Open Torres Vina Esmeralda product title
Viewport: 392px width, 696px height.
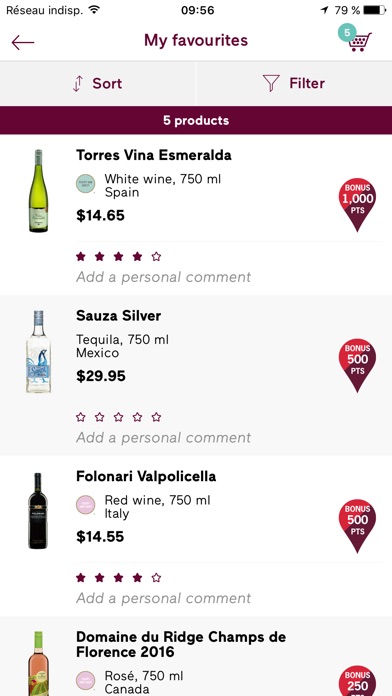tap(154, 155)
